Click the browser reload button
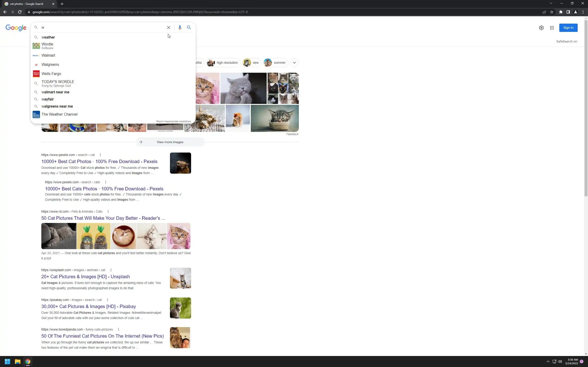 pyautogui.click(x=20, y=12)
